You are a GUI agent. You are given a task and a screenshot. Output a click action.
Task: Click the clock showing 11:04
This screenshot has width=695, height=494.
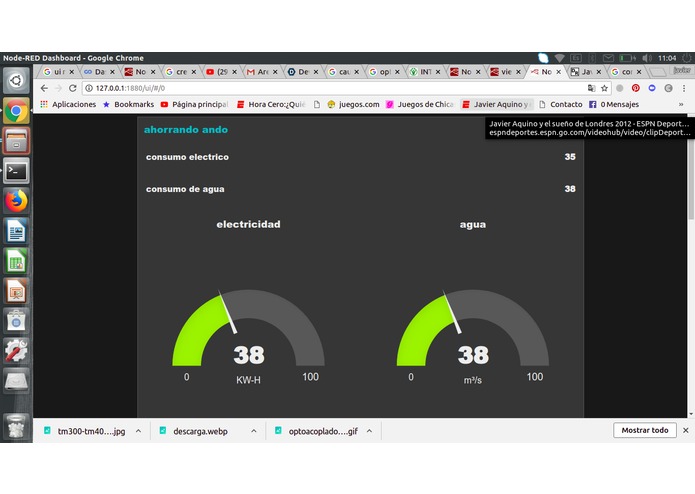(667, 58)
